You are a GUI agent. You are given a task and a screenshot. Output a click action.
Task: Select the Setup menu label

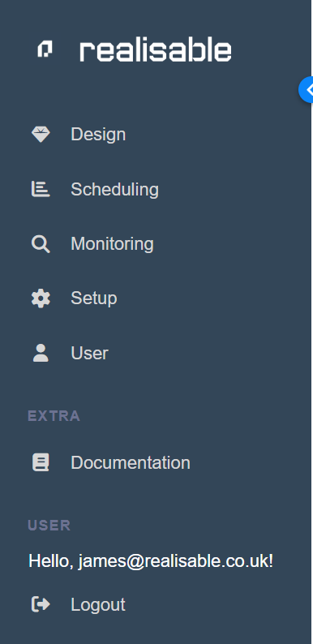[93, 298]
